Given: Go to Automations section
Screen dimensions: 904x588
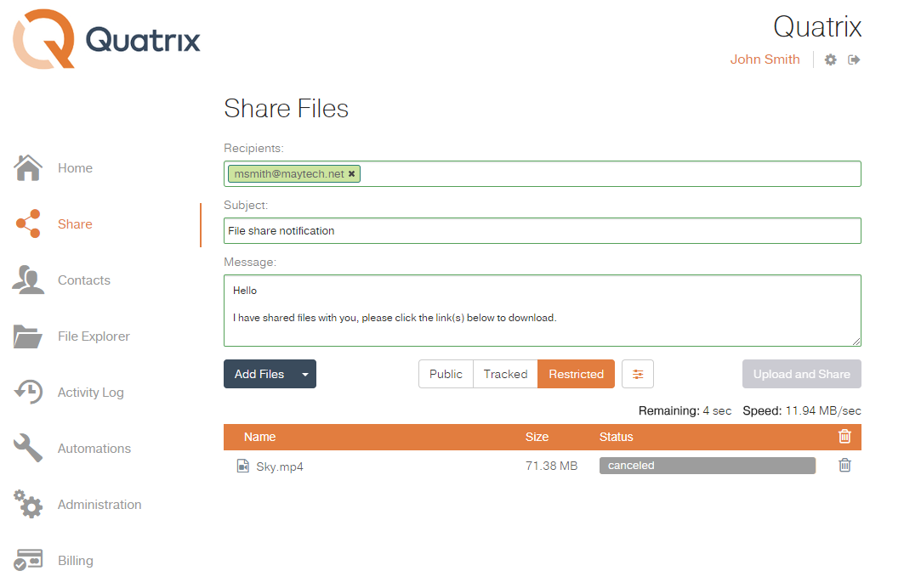Looking at the screenshot, I should (x=94, y=449).
